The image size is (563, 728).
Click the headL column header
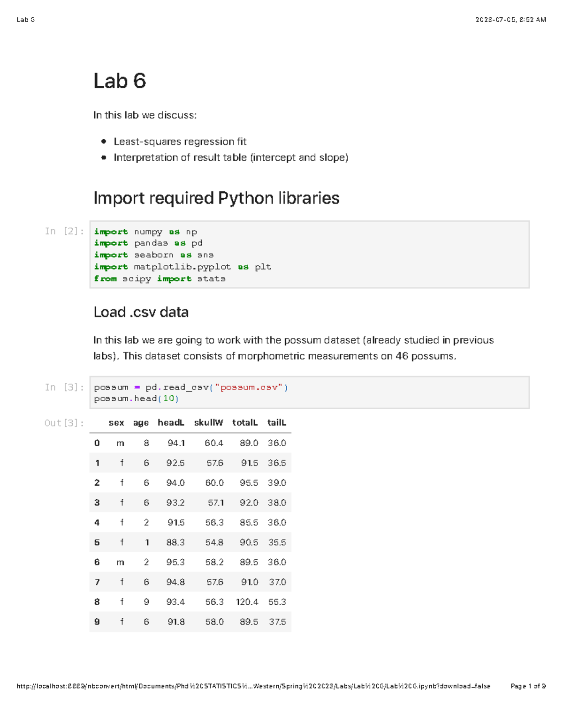(x=171, y=423)
